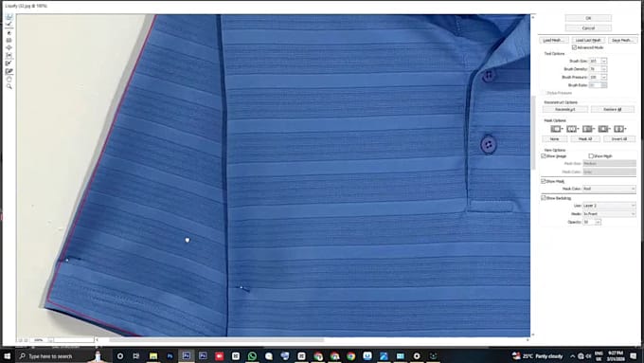Select the Zoom magnifier tool
The width and height of the screenshot is (644, 363).
pyautogui.click(x=9, y=86)
